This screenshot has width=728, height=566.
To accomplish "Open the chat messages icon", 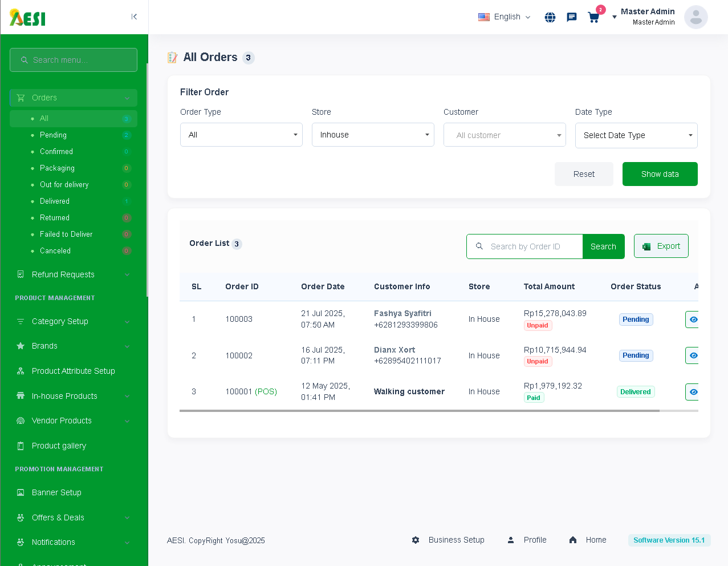I will 572,17.
